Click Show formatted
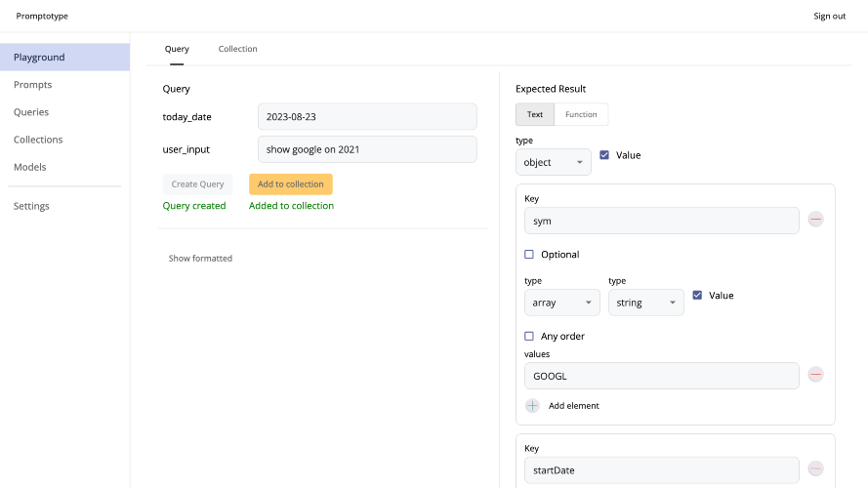This screenshot has height=488, width=868. click(x=200, y=259)
